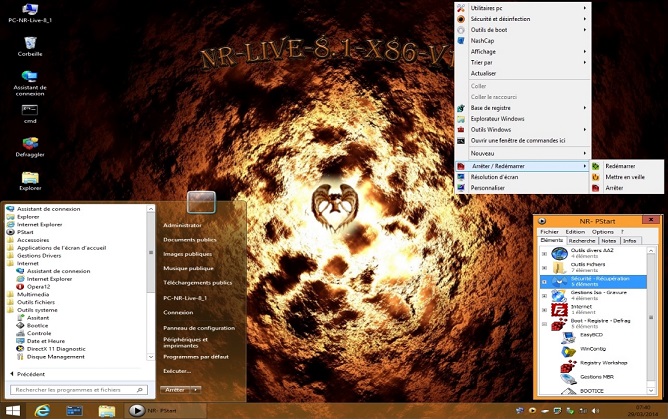Click the Windows Start button on the taskbar

[13, 411]
